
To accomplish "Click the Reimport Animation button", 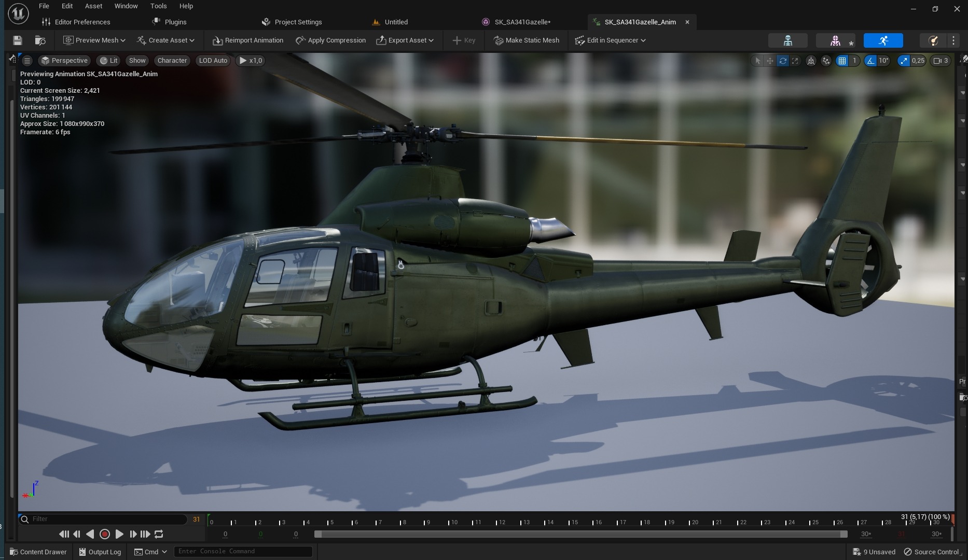I will pos(248,40).
